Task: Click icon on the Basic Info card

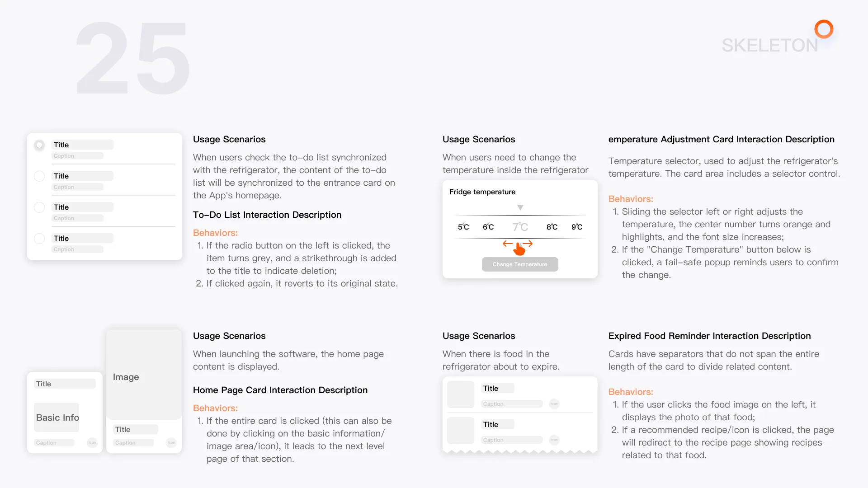Action: [92, 443]
